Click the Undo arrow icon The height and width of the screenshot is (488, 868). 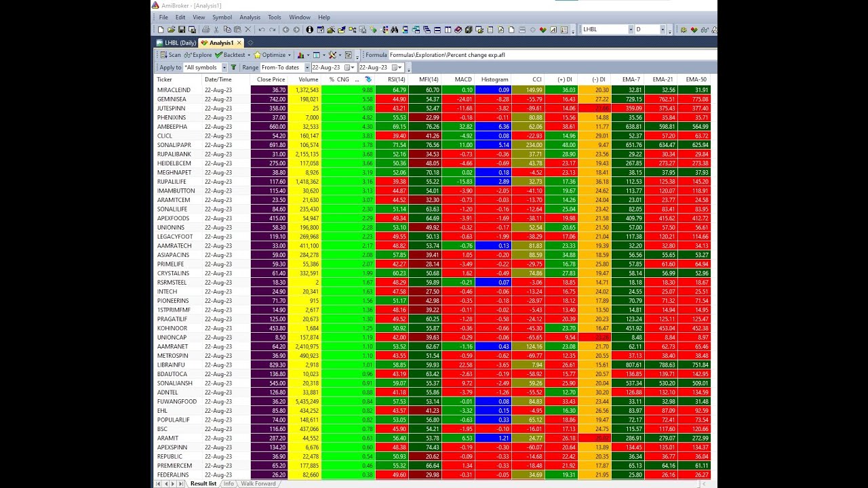click(262, 29)
